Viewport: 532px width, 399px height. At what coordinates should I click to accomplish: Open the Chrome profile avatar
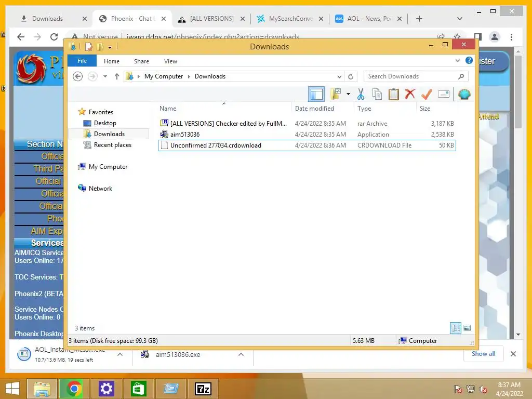point(495,37)
